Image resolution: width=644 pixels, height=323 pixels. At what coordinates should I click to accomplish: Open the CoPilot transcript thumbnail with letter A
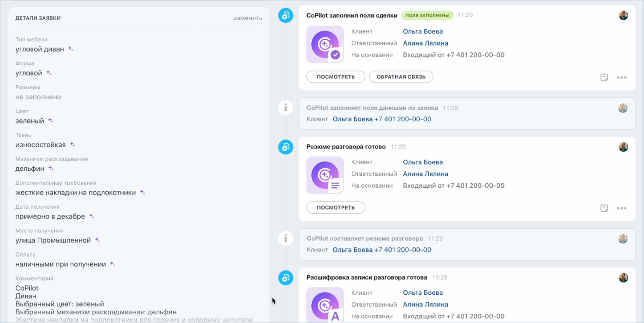point(325,305)
